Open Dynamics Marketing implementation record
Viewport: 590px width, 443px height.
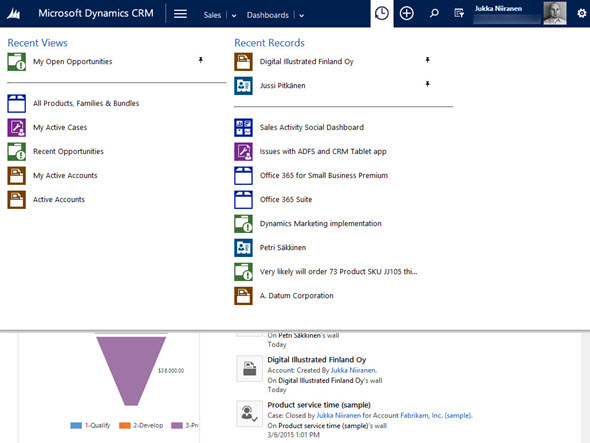[321, 224]
